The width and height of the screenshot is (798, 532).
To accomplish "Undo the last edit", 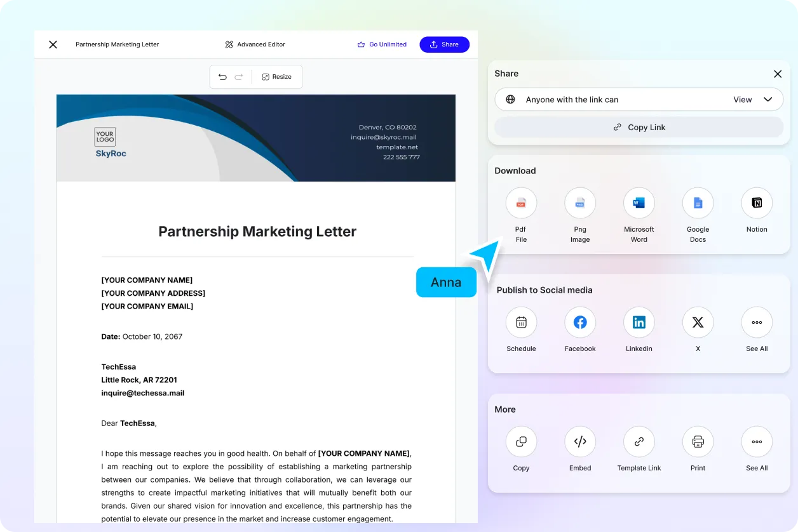I will pyautogui.click(x=222, y=77).
